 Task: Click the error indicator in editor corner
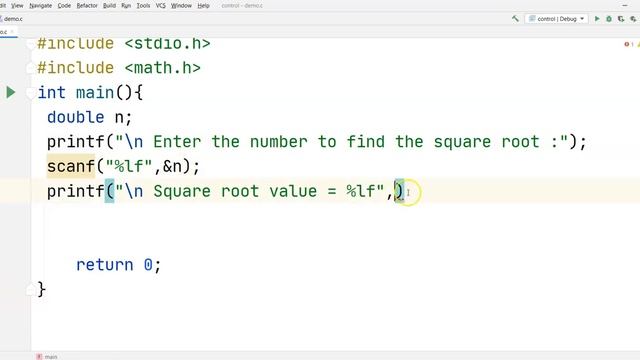point(628,44)
